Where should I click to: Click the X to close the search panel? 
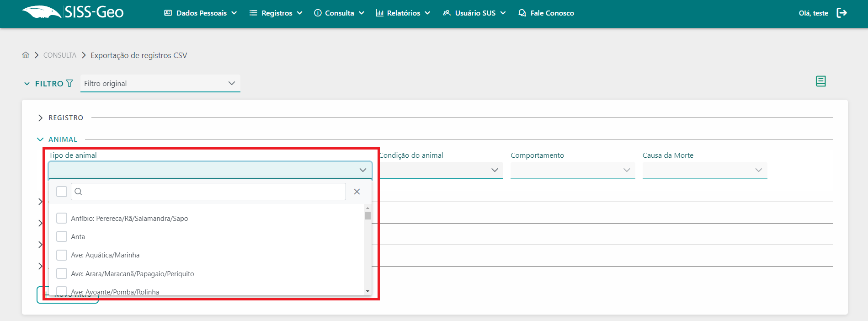click(357, 192)
